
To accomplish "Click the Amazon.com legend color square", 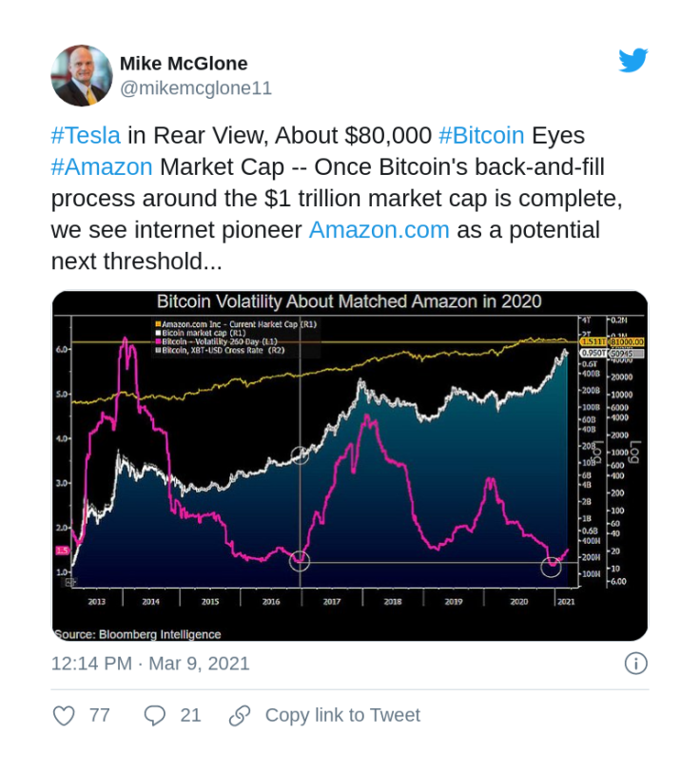I will click(158, 324).
